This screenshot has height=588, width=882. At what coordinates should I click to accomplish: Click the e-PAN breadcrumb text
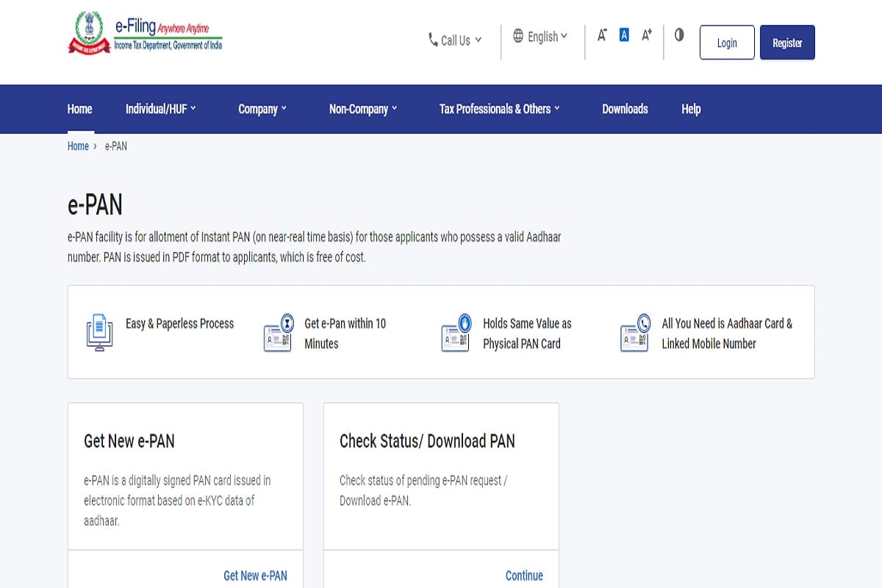click(x=116, y=146)
